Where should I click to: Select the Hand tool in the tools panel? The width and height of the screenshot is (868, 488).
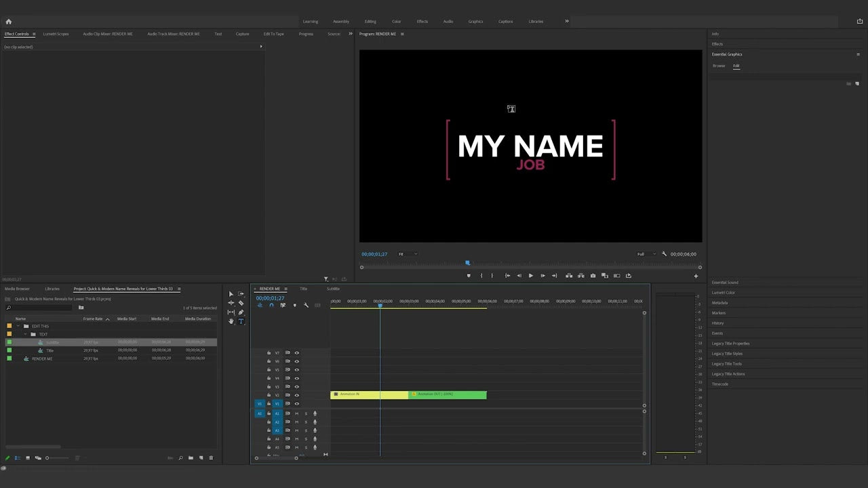tap(231, 321)
